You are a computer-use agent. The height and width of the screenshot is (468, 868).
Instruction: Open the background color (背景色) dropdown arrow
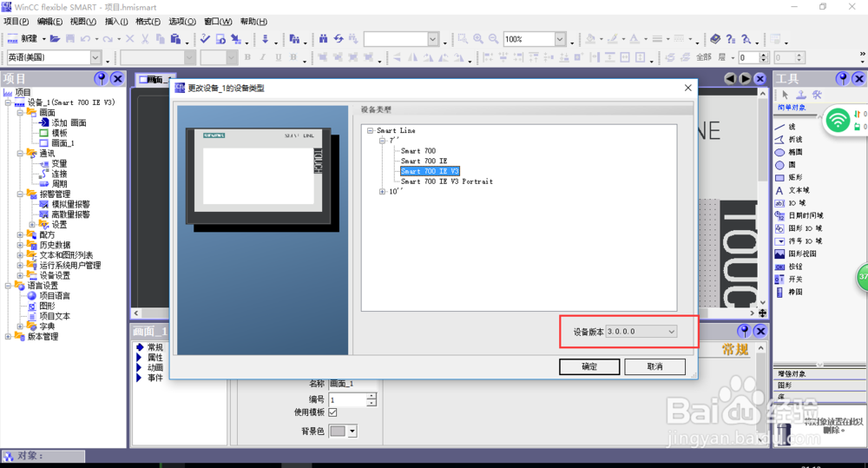coord(352,432)
